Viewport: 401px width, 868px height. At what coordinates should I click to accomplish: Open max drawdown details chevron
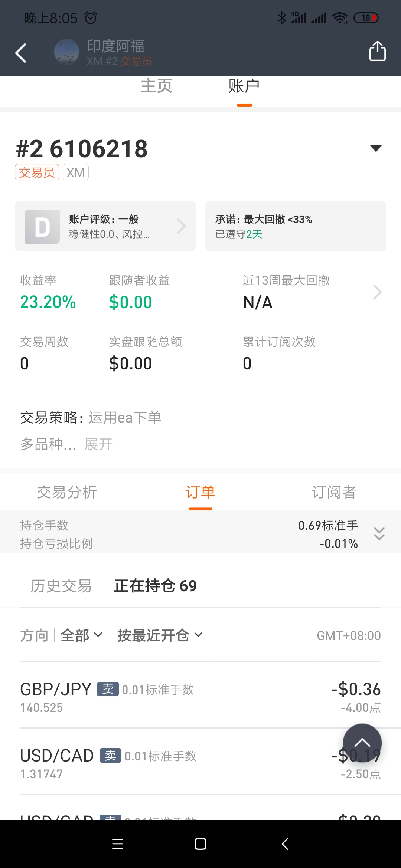pyautogui.click(x=377, y=292)
